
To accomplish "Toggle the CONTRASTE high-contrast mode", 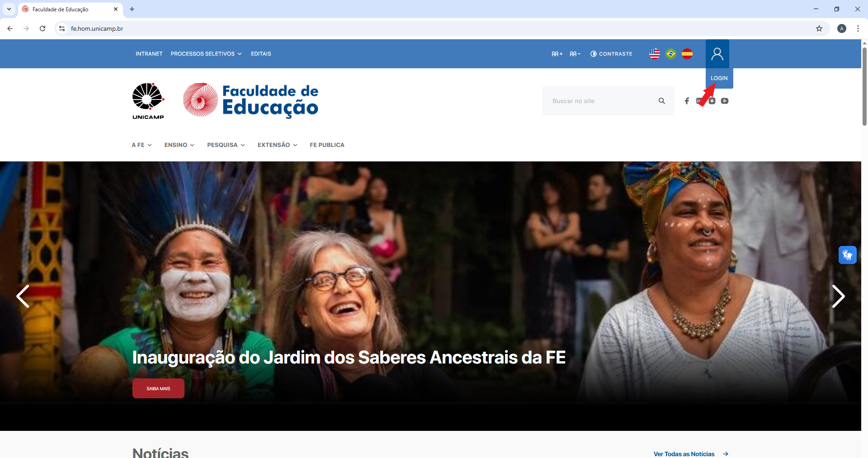I will pos(611,54).
